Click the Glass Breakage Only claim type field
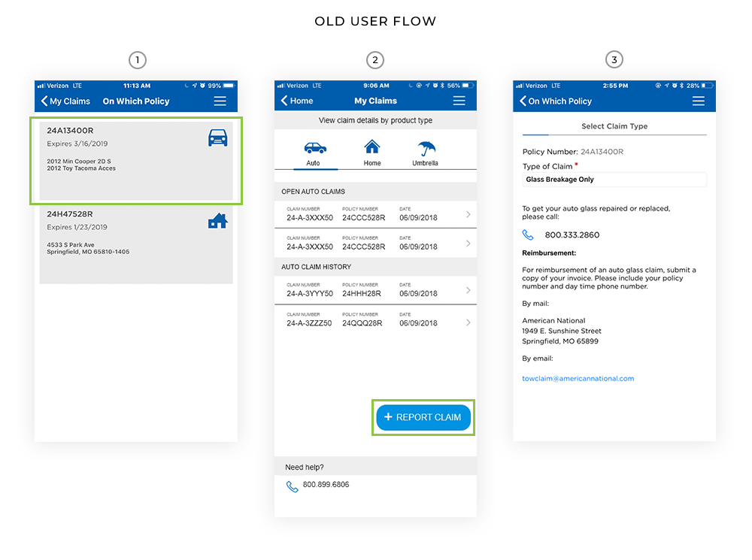 [614, 179]
